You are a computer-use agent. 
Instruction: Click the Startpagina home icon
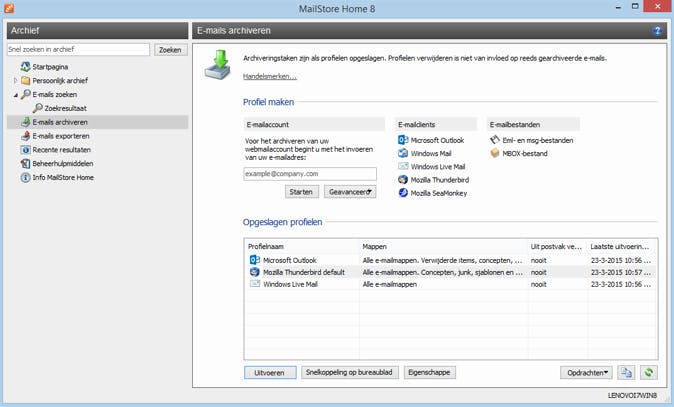[x=25, y=67]
